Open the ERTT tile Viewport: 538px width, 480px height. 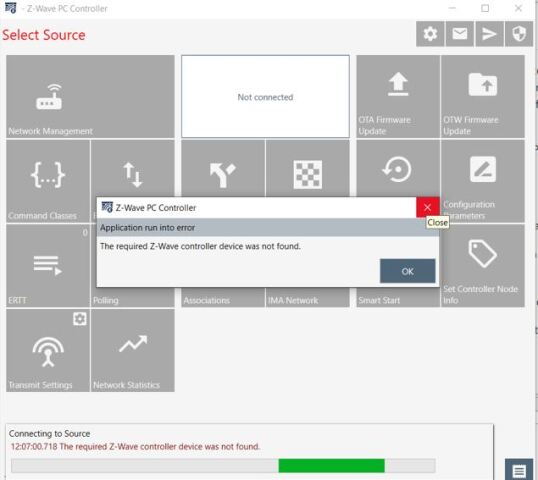[48, 266]
